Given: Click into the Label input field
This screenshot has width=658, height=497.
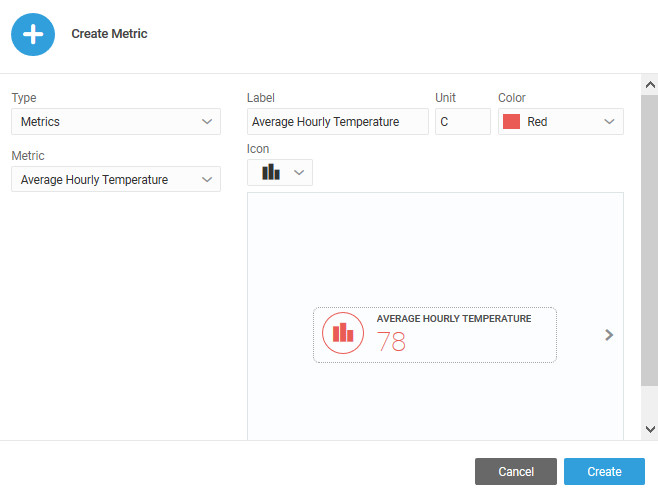Looking at the screenshot, I should (338, 122).
